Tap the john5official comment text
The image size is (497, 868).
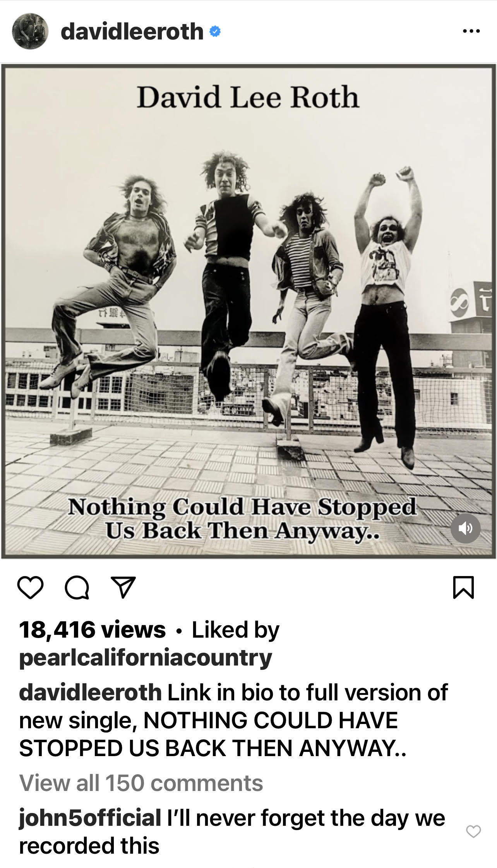pos(232,832)
